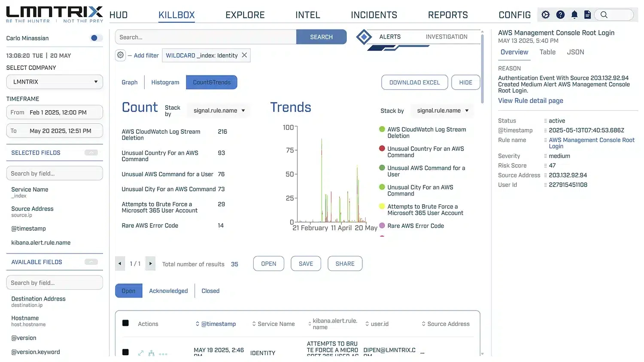
Task: Open the REPORTS menu
Action: coord(448,15)
